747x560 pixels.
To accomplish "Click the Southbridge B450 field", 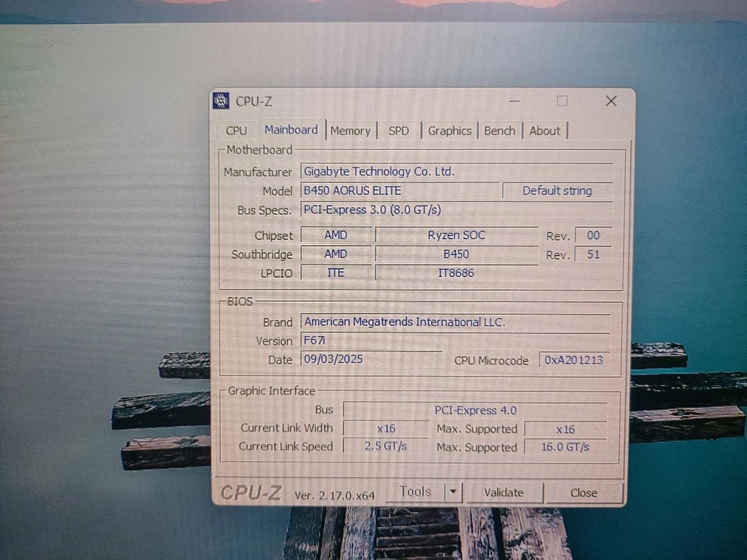I will tap(456, 254).
